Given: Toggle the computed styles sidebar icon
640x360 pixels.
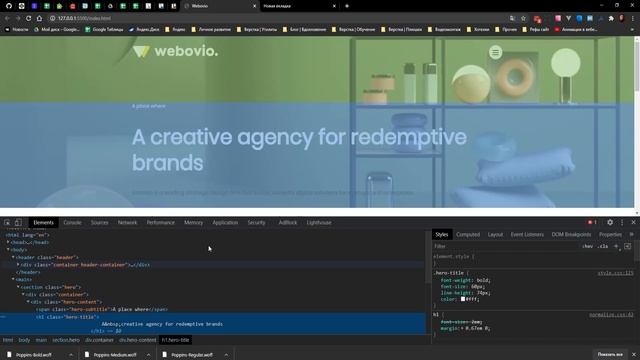Looking at the screenshot, I should [x=627, y=246].
